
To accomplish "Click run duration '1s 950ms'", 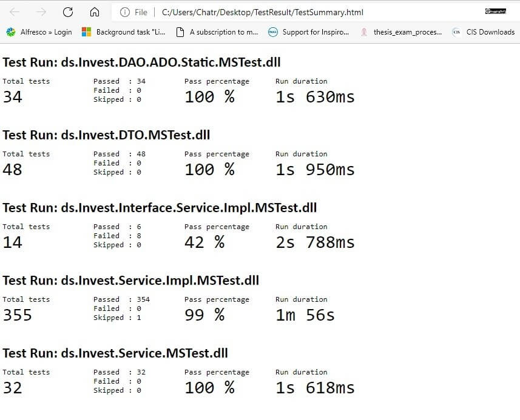I will pyautogui.click(x=315, y=170).
